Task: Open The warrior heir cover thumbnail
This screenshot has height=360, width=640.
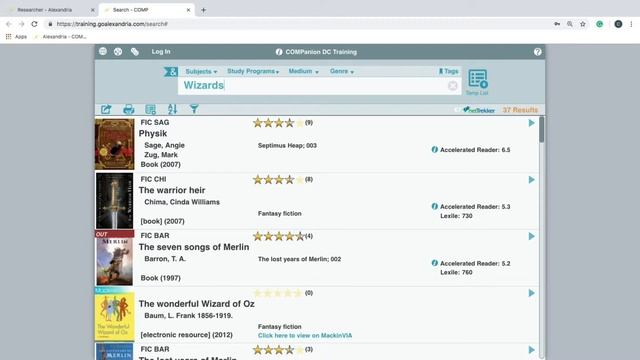Action: click(114, 201)
